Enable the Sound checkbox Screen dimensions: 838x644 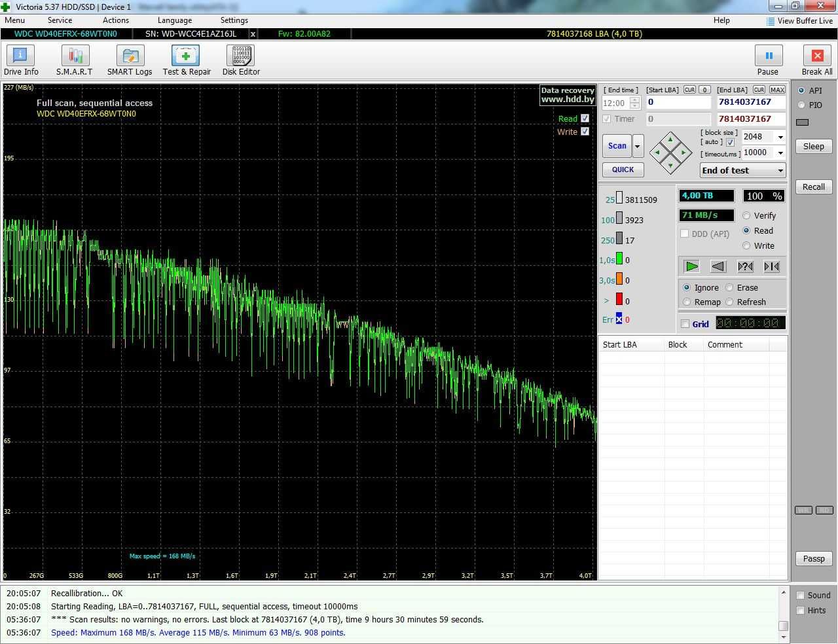[x=800, y=596]
